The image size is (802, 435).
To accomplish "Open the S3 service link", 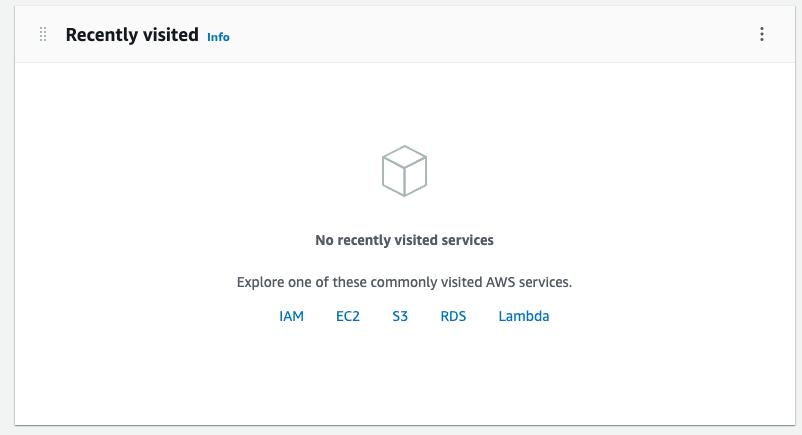I will pyautogui.click(x=400, y=316).
